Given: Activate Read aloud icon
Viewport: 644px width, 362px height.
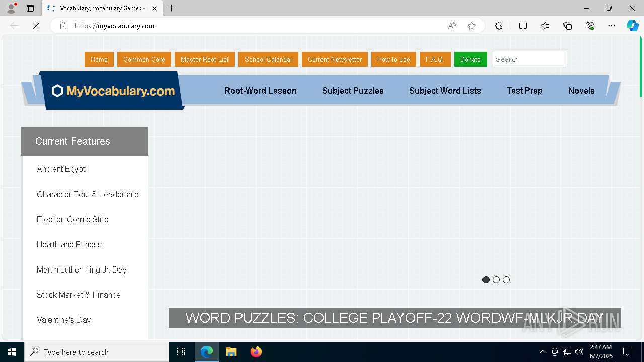Looking at the screenshot, I should (452, 26).
